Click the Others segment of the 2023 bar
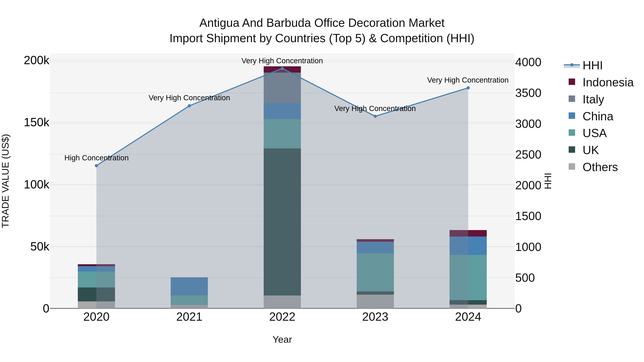Viewport: 644px width, 362px height. (x=375, y=301)
